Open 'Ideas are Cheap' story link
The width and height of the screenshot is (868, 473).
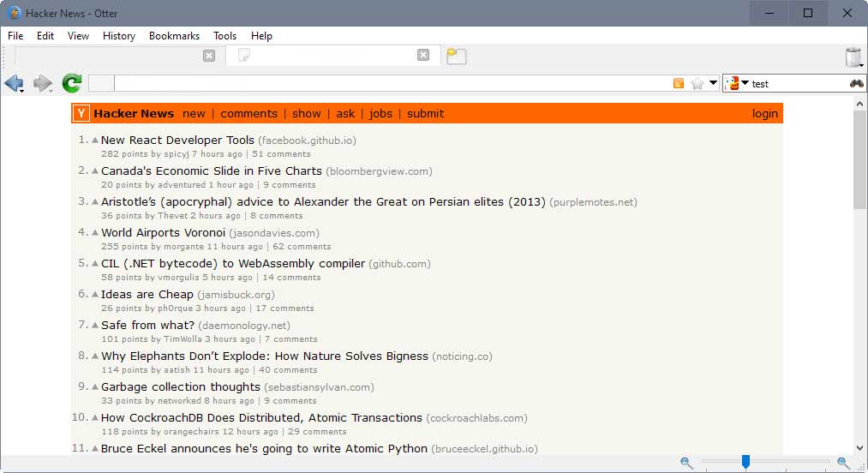[147, 294]
